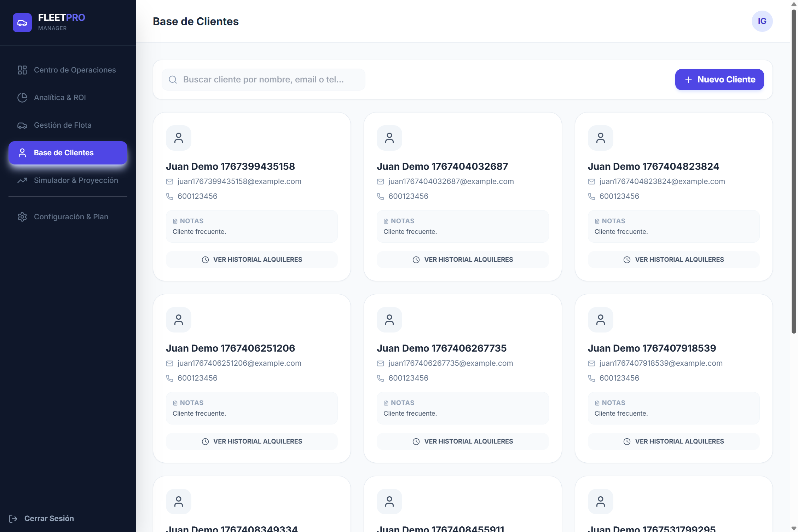Click the Gestión de Flota car icon
Screen dimensions: 798x532
point(22,125)
